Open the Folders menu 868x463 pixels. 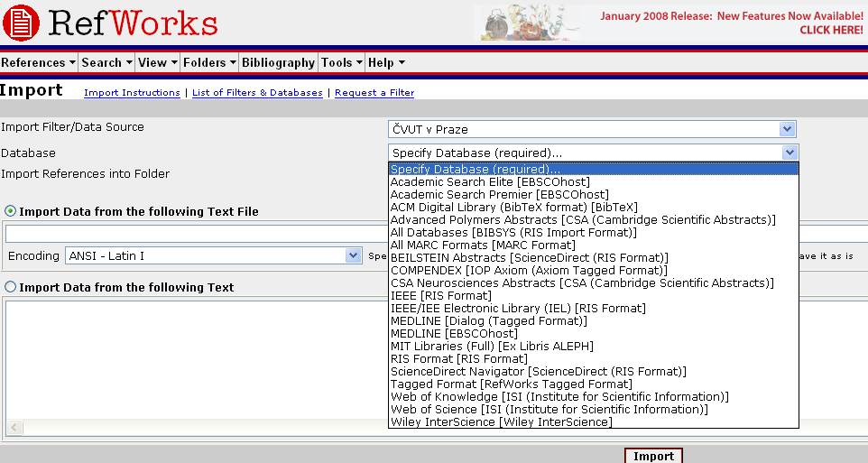(210, 62)
